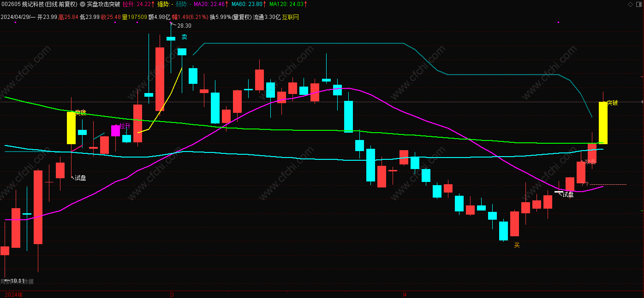Open the indicator dropdown beside 姚记科技 title
The width and height of the screenshot is (644, 298).
83,4
